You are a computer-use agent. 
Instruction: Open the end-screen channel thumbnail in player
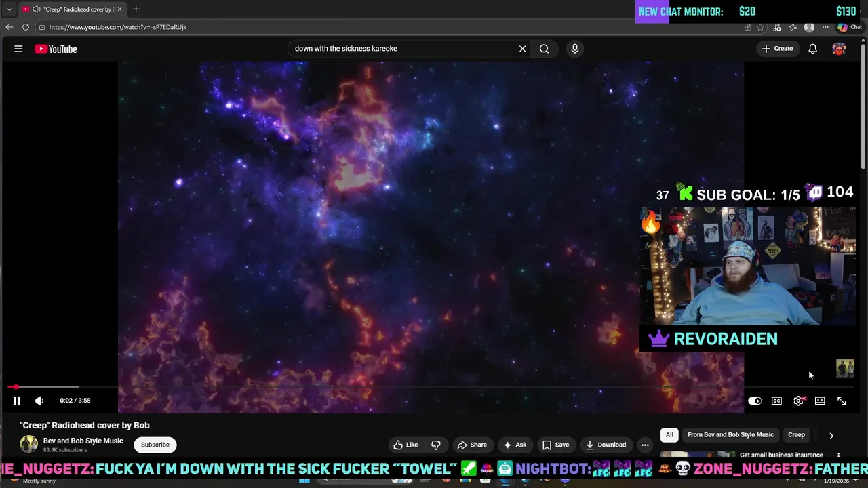pyautogui.click(x=845, y=368)
